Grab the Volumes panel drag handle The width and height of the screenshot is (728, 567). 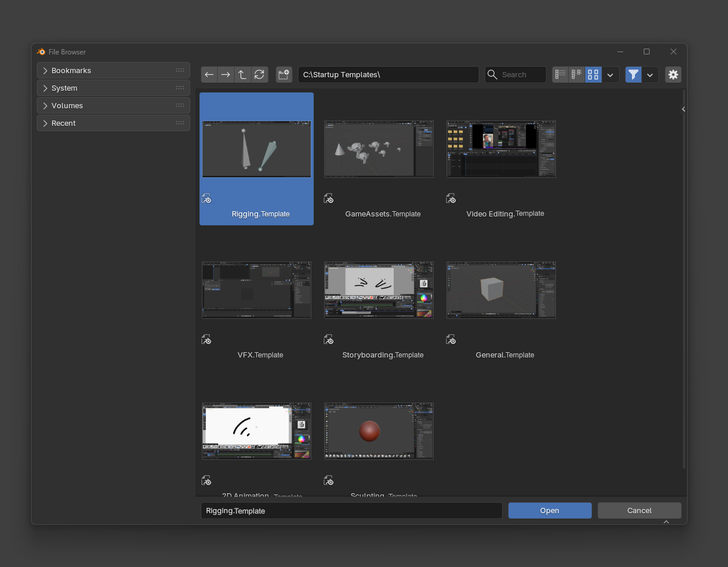(180, 105)
